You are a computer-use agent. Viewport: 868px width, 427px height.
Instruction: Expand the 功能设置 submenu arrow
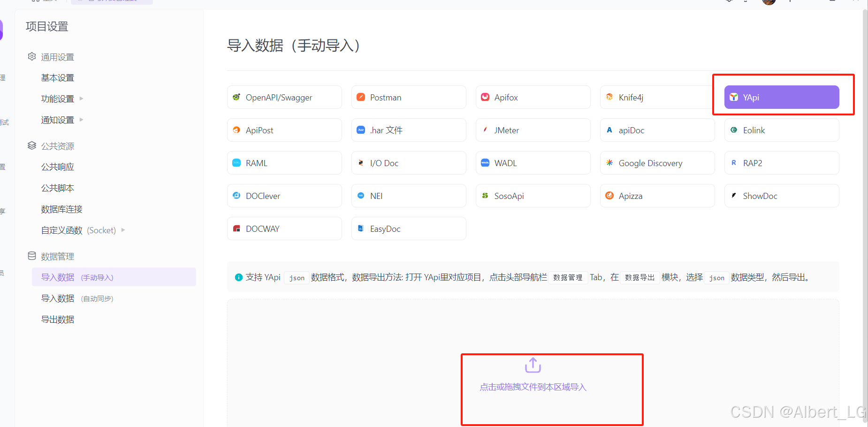point(81,99)
